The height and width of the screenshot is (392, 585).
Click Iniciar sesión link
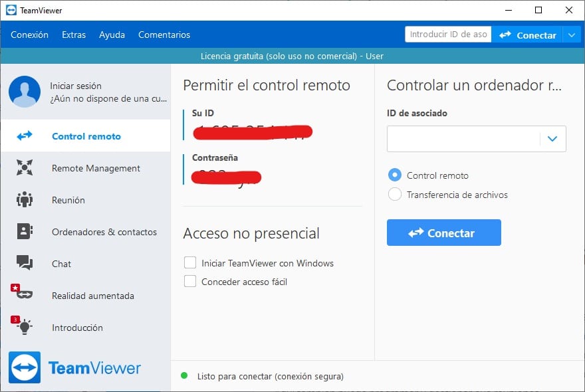(76, 86)
